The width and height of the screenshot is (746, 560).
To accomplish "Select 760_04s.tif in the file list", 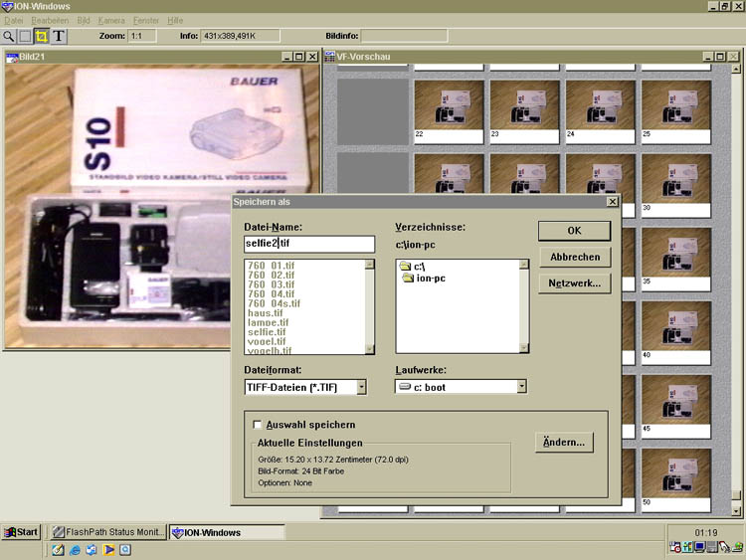I will click(x=274, y=303).
